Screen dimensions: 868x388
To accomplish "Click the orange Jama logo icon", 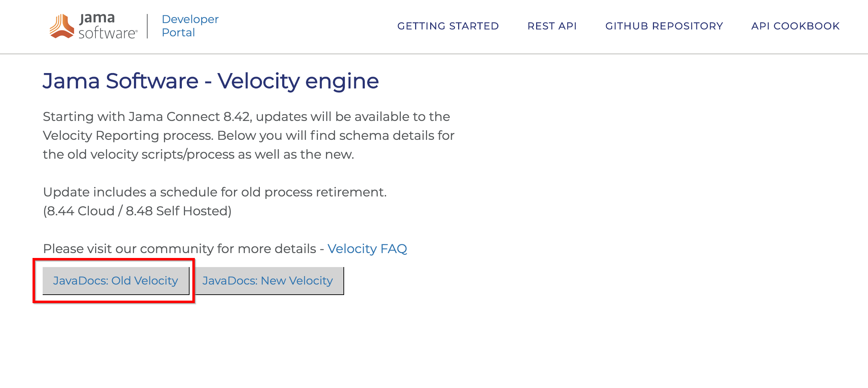I will pyautogui.click(x=62, y=26).
